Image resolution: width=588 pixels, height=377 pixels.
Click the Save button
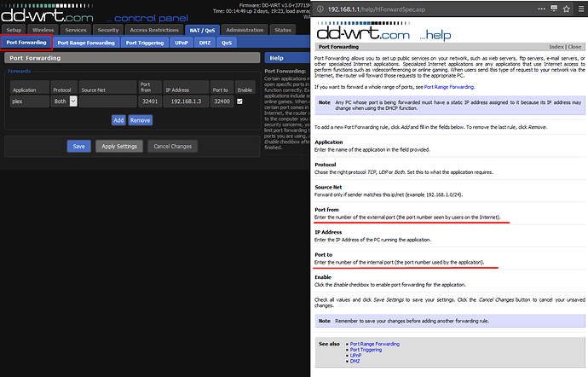78,146
